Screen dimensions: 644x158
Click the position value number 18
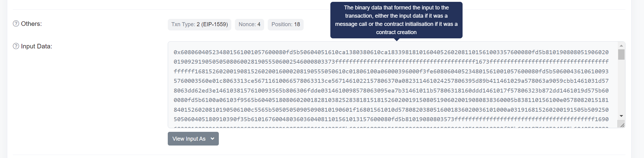click(297, 24)
